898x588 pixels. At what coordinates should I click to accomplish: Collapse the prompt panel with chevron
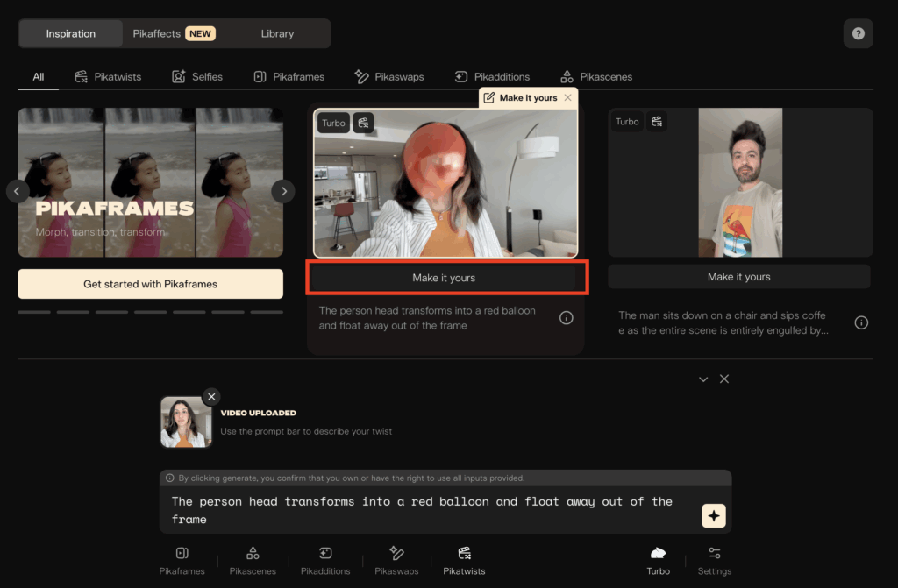click(703, 379)
